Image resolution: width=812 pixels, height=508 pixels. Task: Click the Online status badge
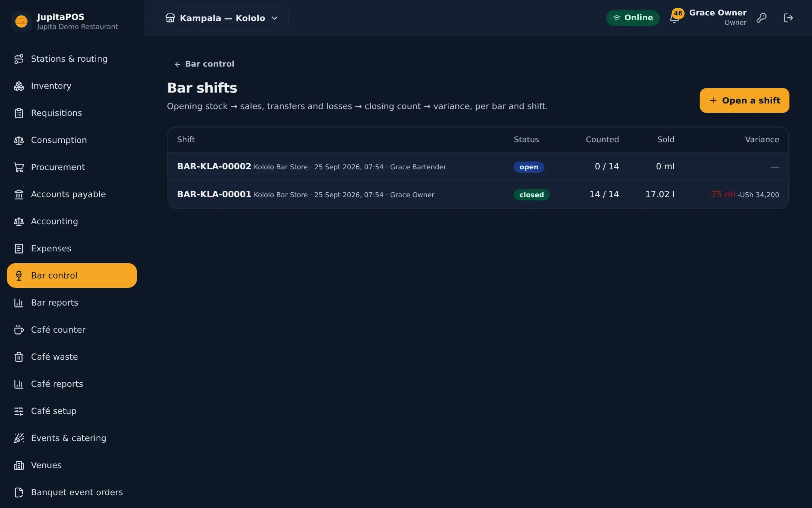[633, 18]
